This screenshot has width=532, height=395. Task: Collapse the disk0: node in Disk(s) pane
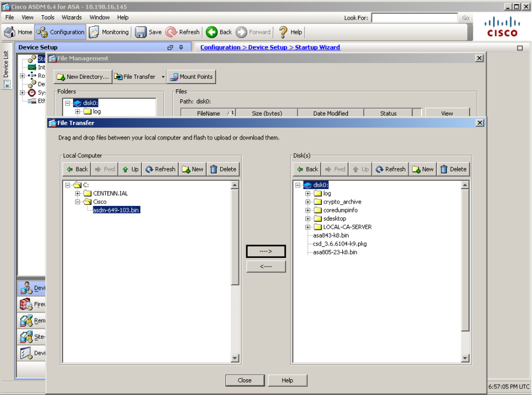(298, 185)
